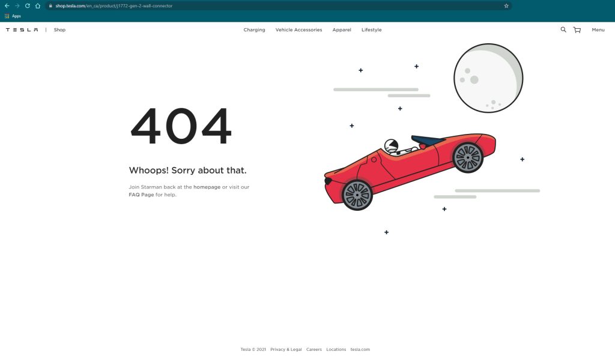Open Privacy & Legal footer link
The height and width of the screenshot is (364, 615).
tap(286, 350)
